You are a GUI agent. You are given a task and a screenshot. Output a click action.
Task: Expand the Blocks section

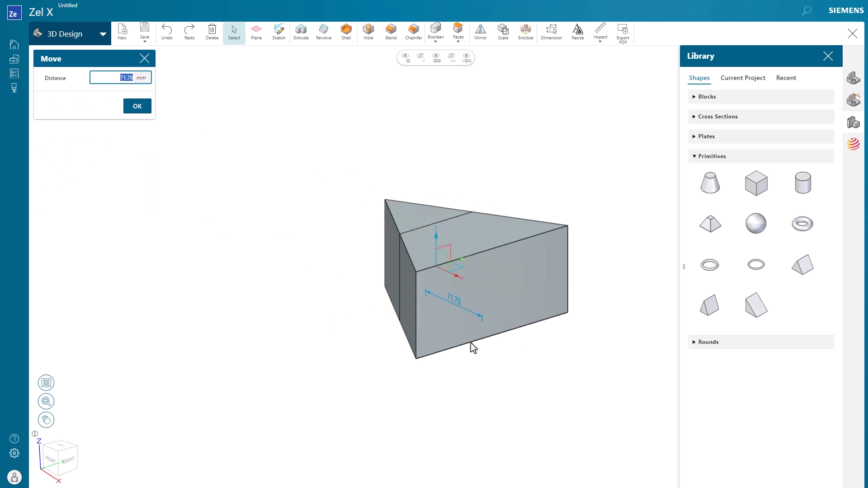coord(761,97)
